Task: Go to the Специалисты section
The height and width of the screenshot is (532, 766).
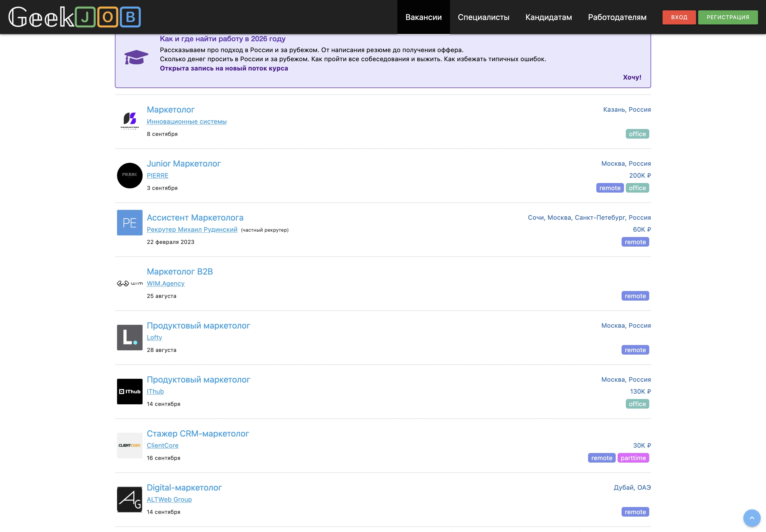Action: coord(483,17)
